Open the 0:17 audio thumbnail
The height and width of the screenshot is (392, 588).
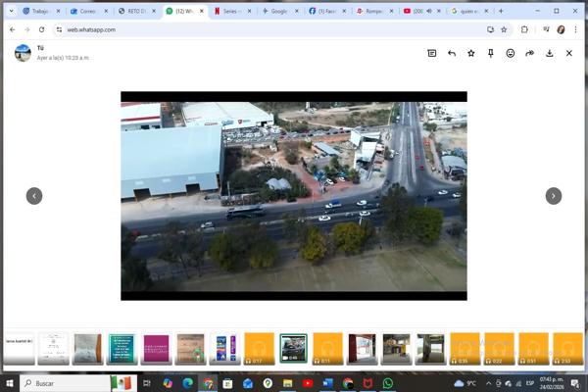click(259, 348)
